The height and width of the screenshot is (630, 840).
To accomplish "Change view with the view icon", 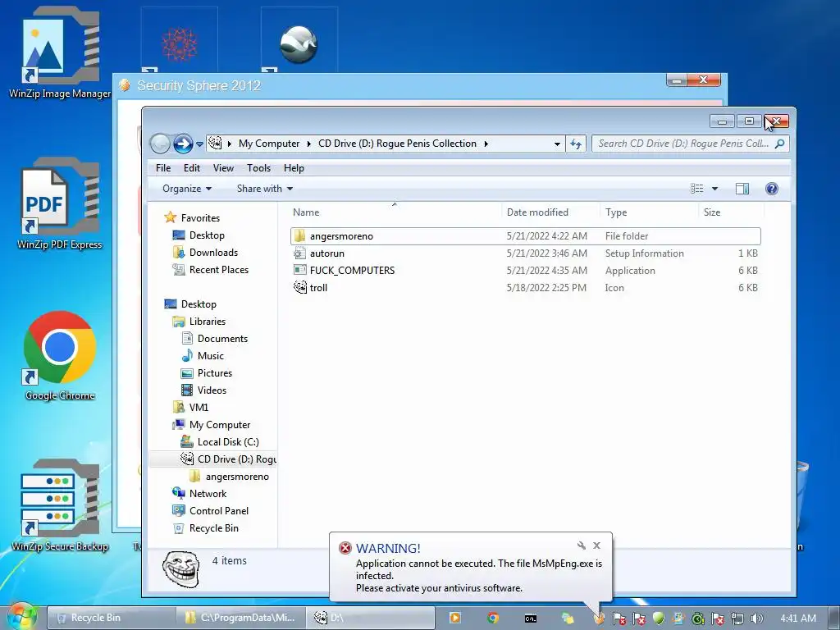I will click(x=697, y=189).
